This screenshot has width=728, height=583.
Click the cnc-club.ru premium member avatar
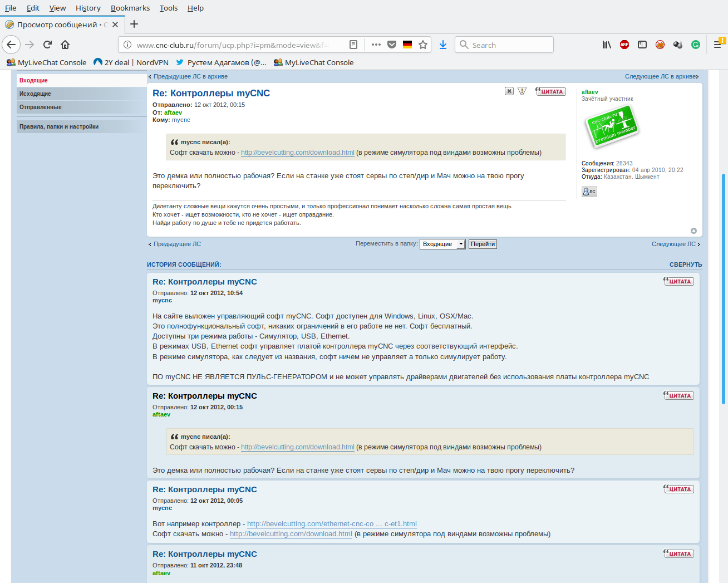611,126
